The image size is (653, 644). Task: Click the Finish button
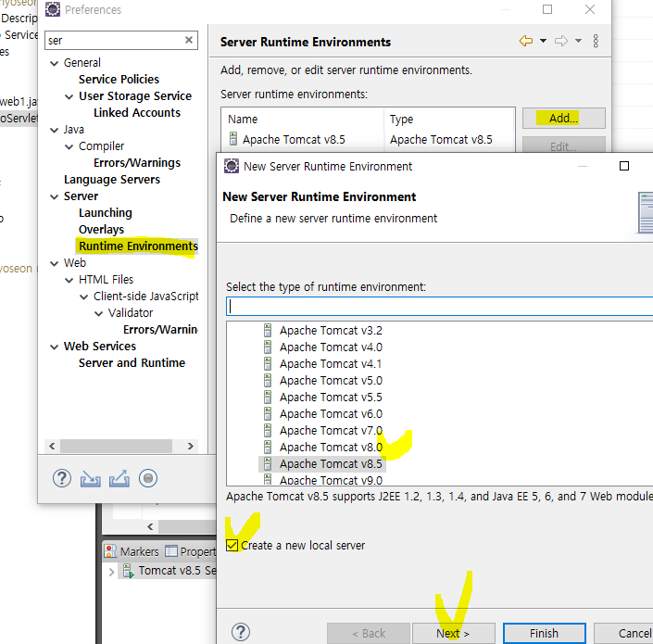[x=545, y=633]
